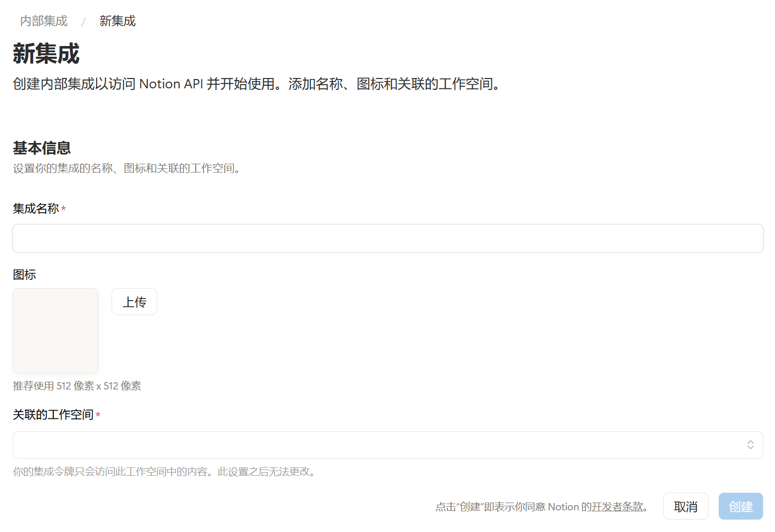Viewport: 775px width, 532px height.
Task: Open the 开发者条款 link
Action: click(x=617, y=507)
